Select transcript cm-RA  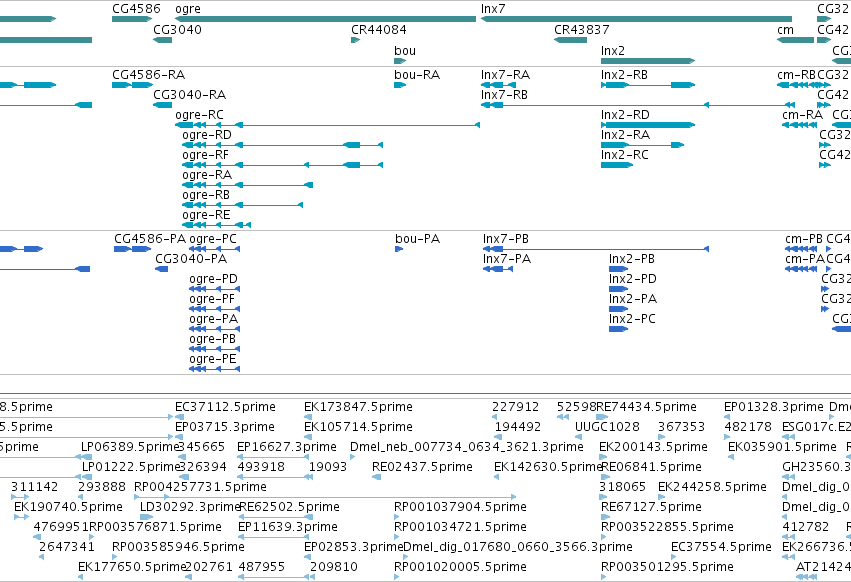[x=800, y=125]
